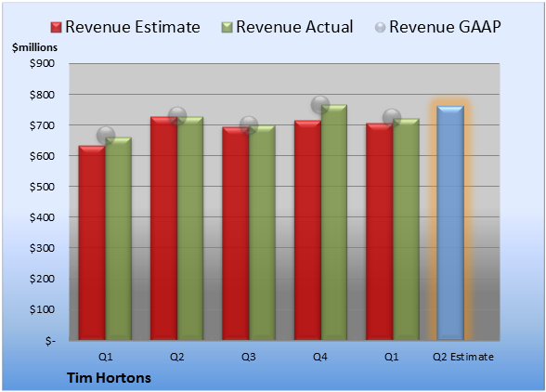
Task: Select the green Q3 Revenue Actual bar
Action: 262,233
